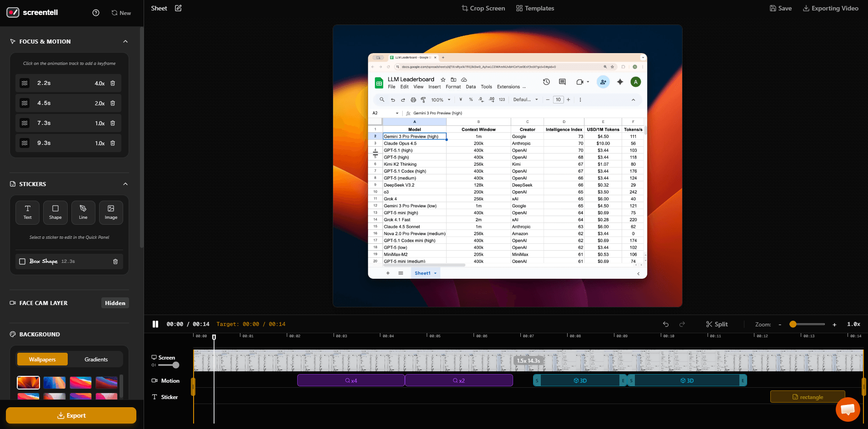
Task: Click the 1.5x 14.3s speed badge
Action: [x=529, y=361]
